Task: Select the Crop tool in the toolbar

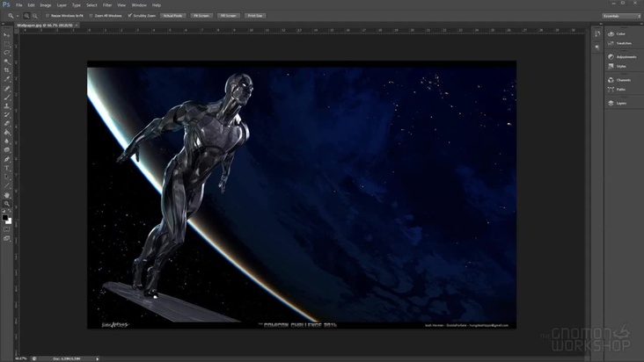Action: (x=7, y=70)
